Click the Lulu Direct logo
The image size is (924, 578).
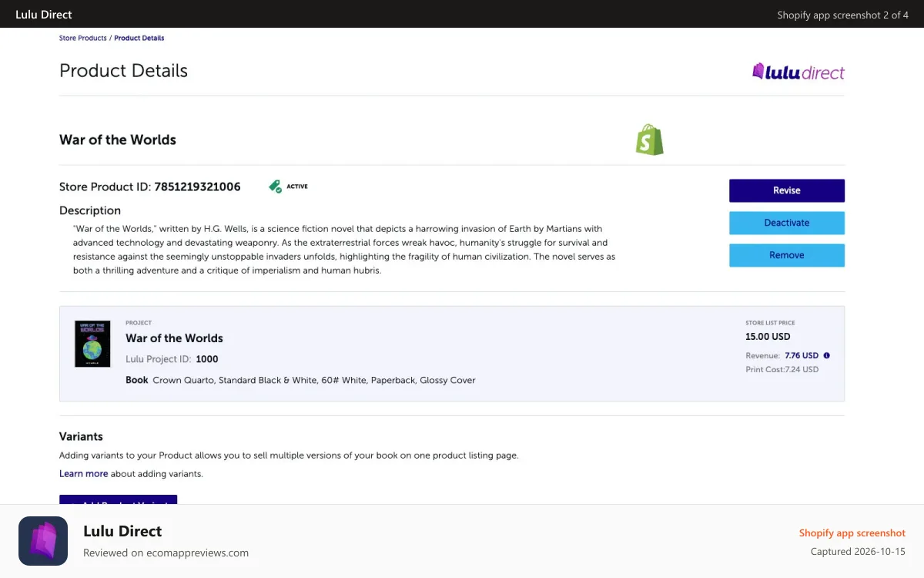798,72
